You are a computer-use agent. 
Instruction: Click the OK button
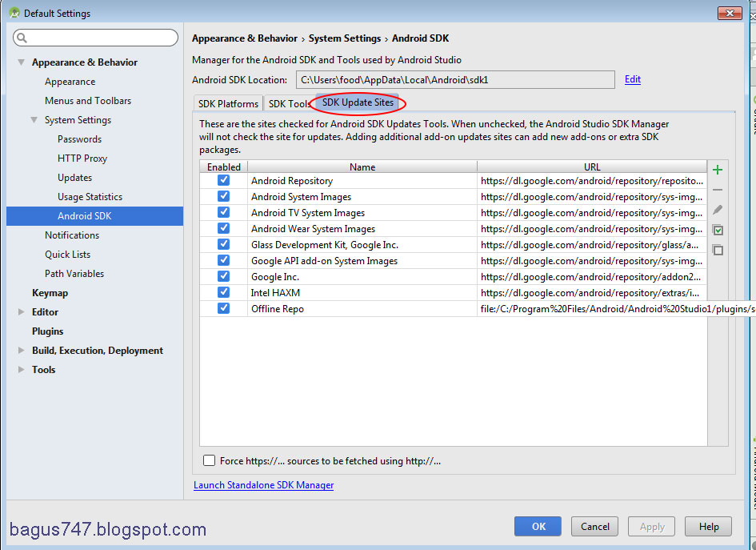[538, 526]
